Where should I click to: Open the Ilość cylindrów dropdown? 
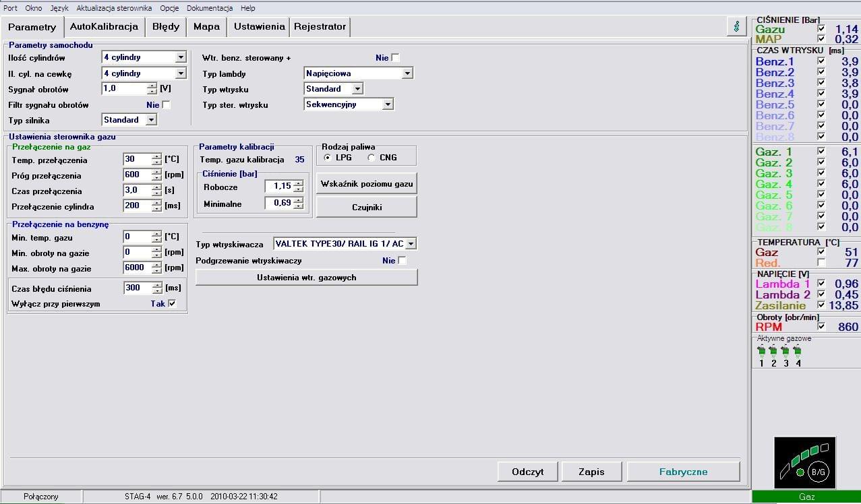tap(180, 57)
